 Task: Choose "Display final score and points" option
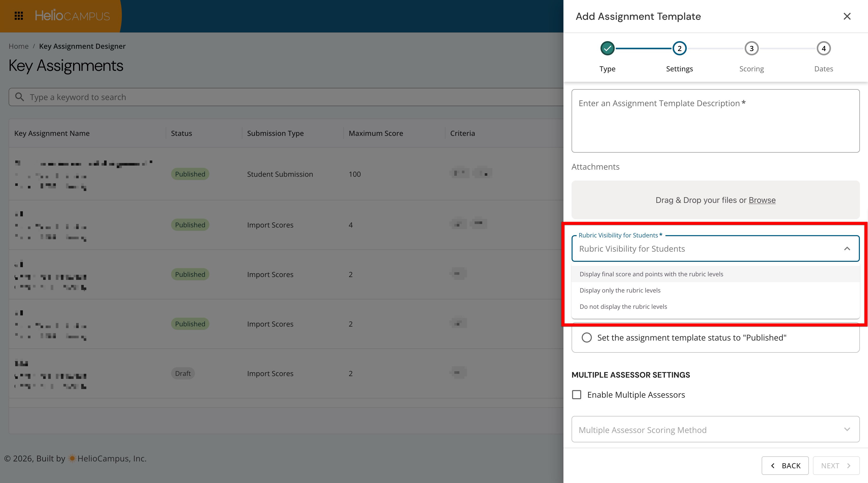[x=651, y=274]
